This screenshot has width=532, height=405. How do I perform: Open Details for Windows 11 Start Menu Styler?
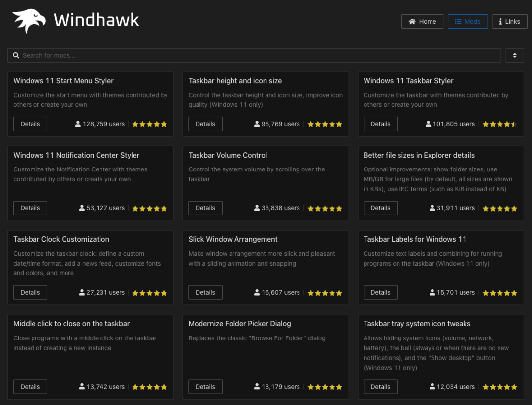click(x=30, y=124)
